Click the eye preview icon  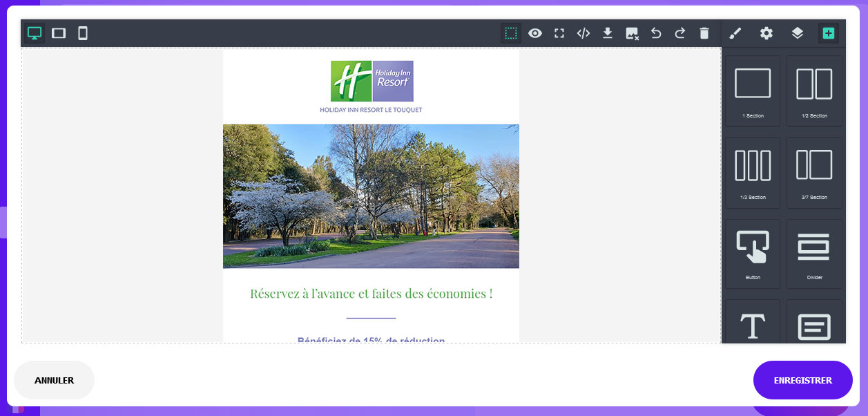tap(535, 33)
